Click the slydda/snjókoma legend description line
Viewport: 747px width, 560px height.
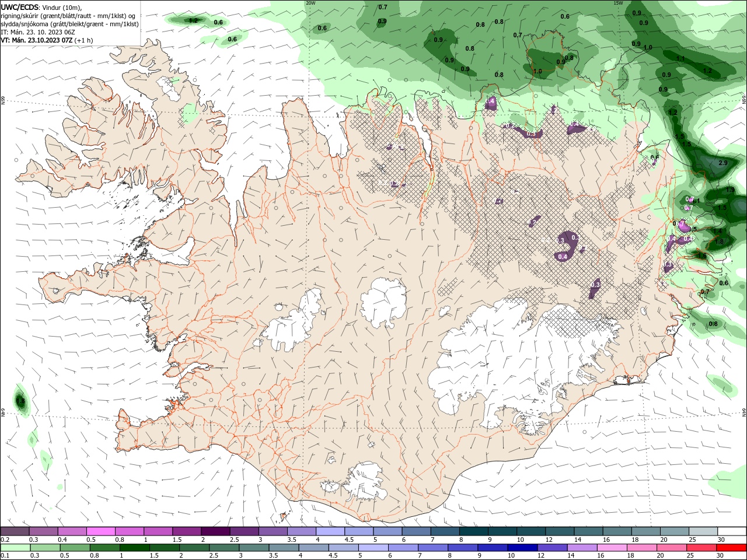(70, 24)
